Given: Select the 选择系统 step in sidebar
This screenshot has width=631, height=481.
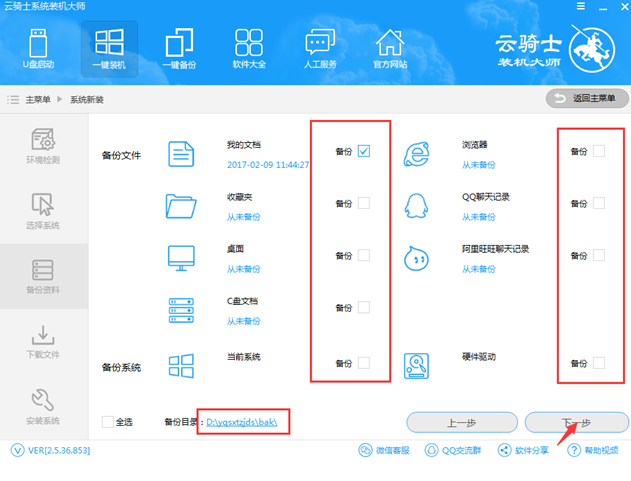Looking at the screenshot, I should click(x=43, y=211).
